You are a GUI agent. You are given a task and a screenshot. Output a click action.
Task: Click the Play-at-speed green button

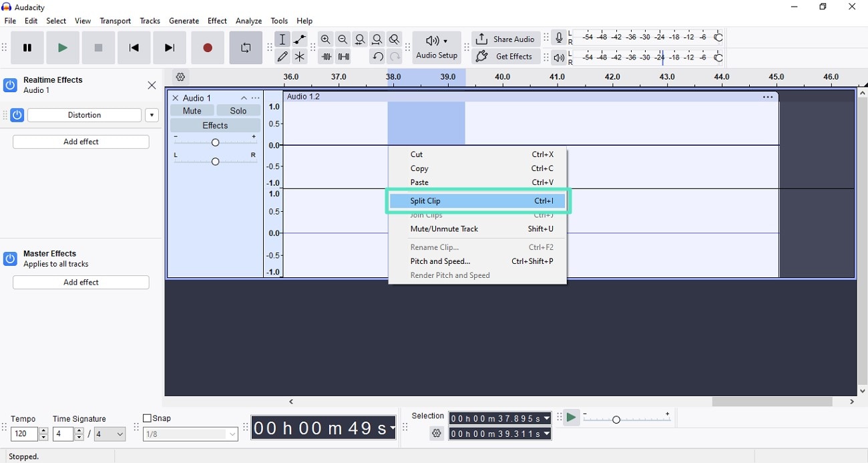(x=572, y=418)
